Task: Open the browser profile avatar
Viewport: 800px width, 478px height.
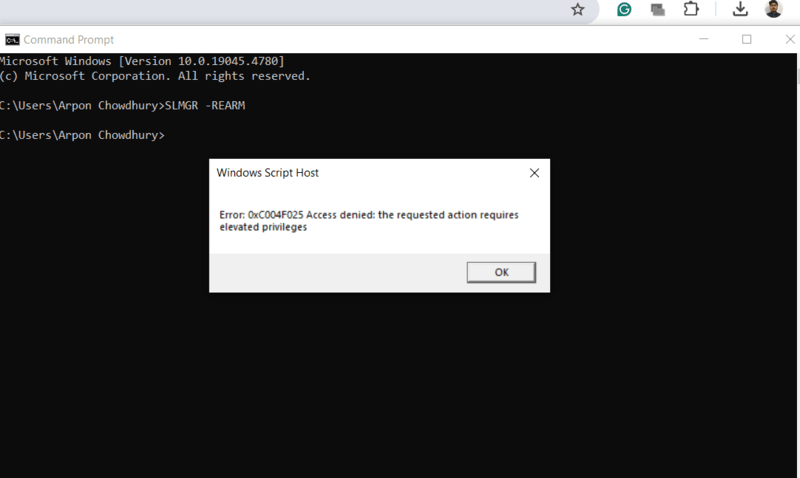Action: point(773,9)
